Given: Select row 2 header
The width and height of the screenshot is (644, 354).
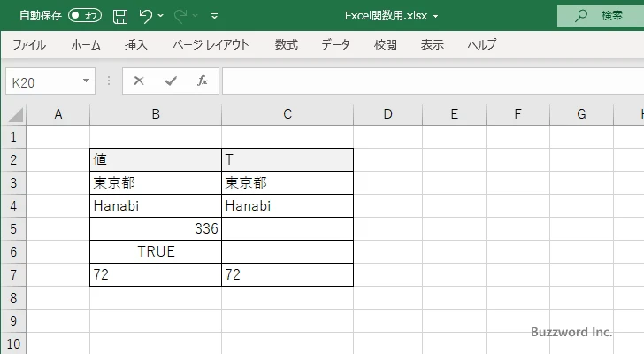Looking at the screenshot, I should [x=13, y=160].
